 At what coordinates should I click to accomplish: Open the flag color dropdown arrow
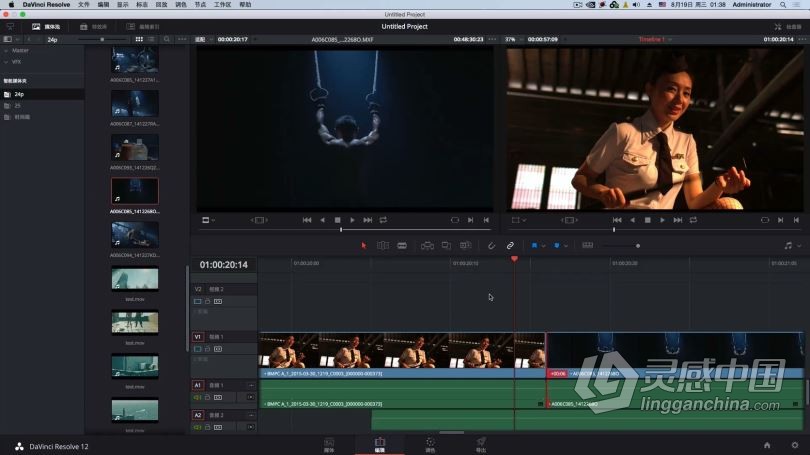[543, 246]
